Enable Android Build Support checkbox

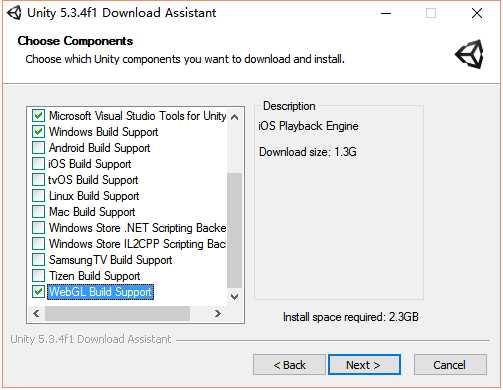pyautogui.click(x=38, y=148)
